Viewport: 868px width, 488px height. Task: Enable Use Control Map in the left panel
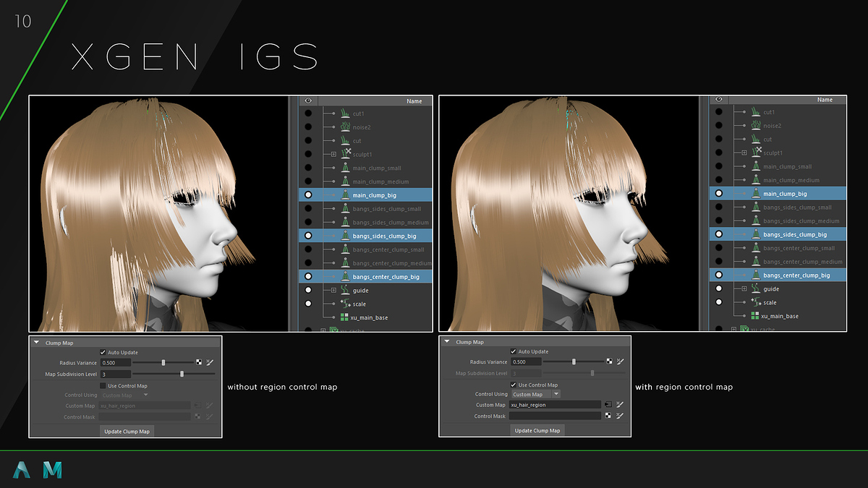(103, 386)
